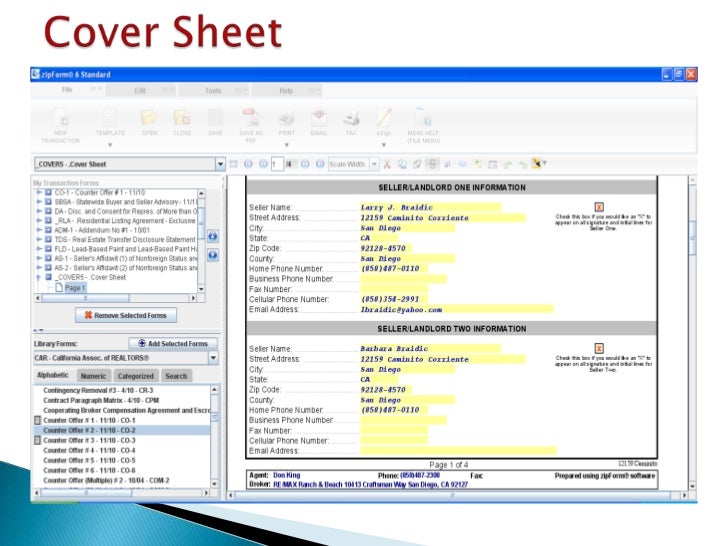Open the Template dropdown arrow
Image resolution: width=728 pixels, height=546 pixels.
[110, 145]
